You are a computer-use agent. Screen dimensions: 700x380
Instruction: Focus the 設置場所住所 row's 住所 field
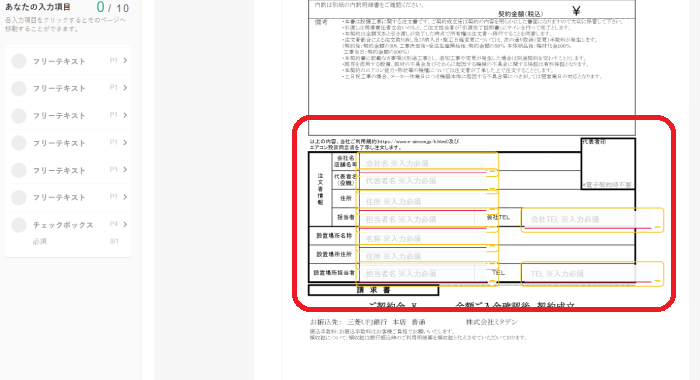(427, 256)
